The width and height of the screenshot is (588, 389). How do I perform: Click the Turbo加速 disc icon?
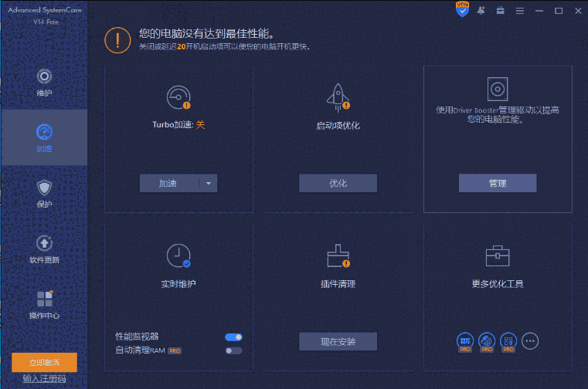pos(178,97)
